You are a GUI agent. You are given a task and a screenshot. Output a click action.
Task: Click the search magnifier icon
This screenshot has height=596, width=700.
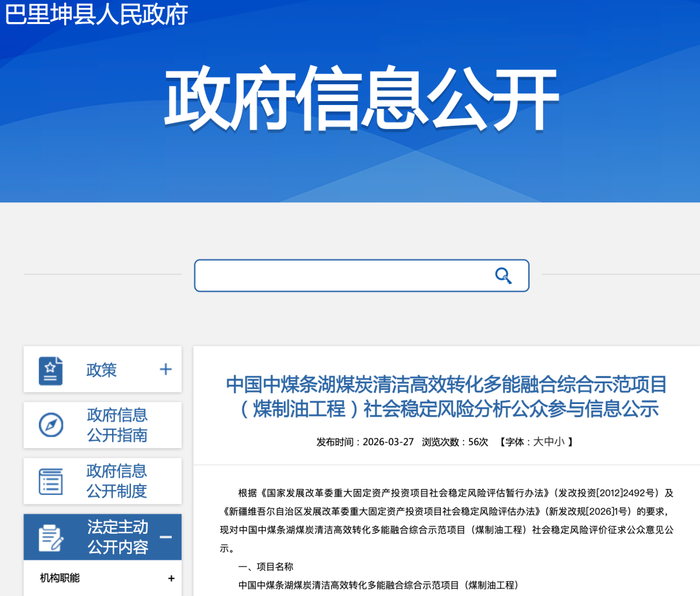pyautogui.click(x=503, y=275)
